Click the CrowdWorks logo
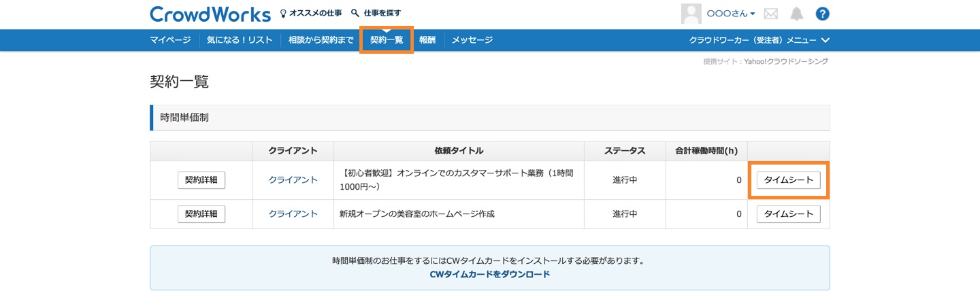Image resolution: width=980 pixels, height=306 pixels. 210,14
